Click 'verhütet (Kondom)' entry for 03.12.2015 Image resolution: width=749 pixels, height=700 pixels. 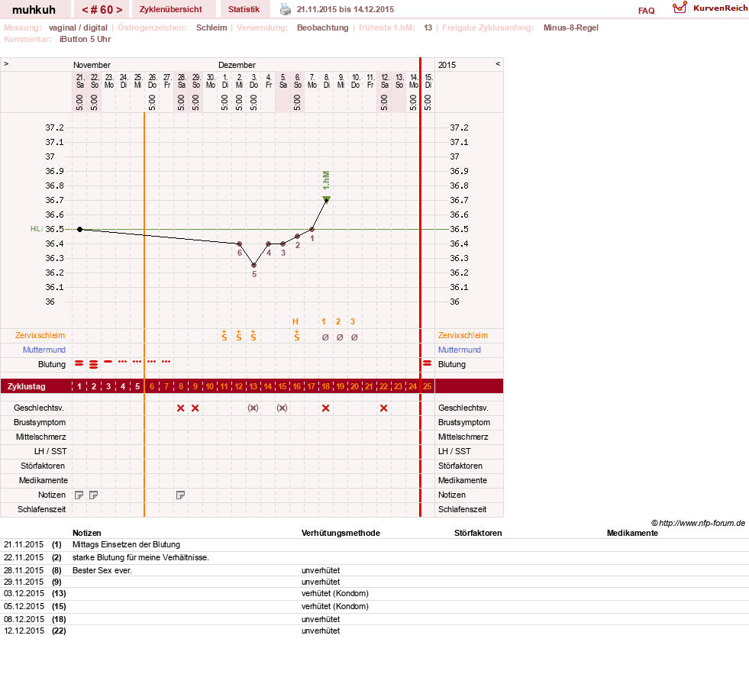click(x=335, y=593)
